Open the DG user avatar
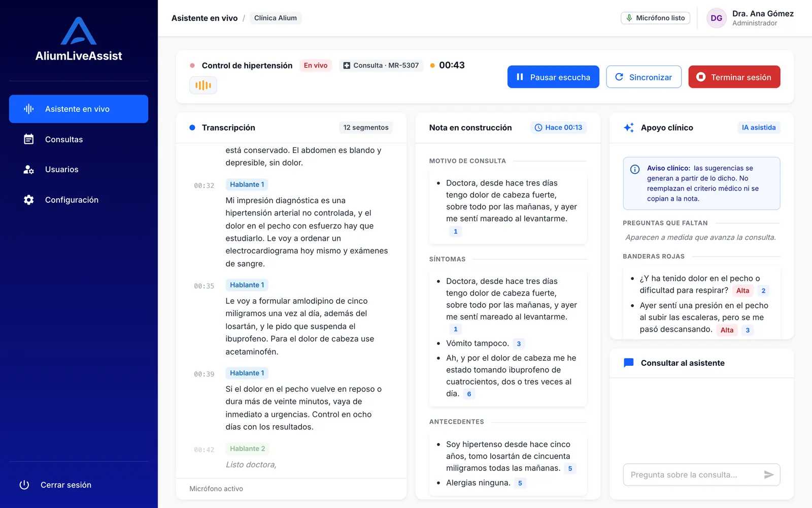The width and height of the screenshot is (812, 508). tap(717, 18)
